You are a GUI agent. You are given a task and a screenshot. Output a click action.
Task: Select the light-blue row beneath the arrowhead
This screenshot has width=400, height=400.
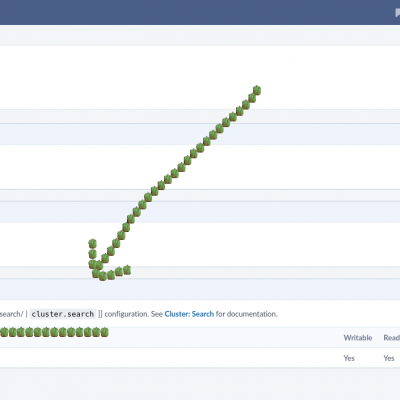click(200, 289)
